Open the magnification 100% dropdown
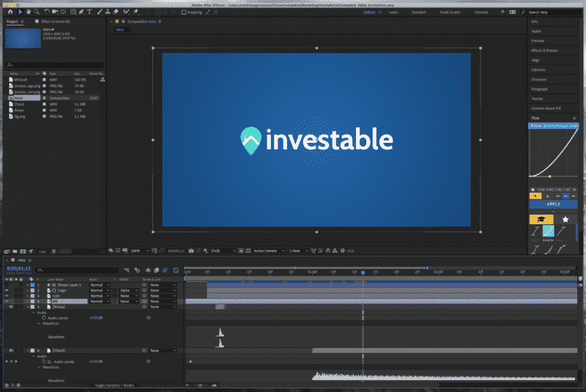Screen dimensions: 586x392 pyautogui.click(x=140, y=251)
